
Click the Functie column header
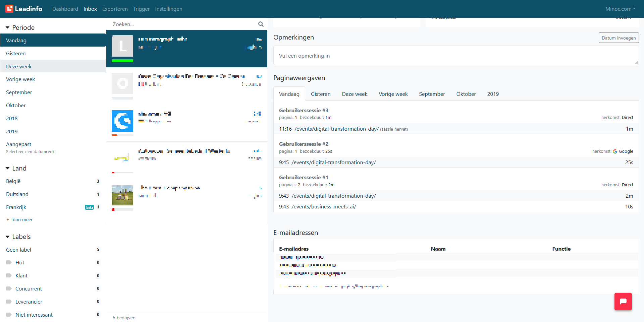(561, 249)
